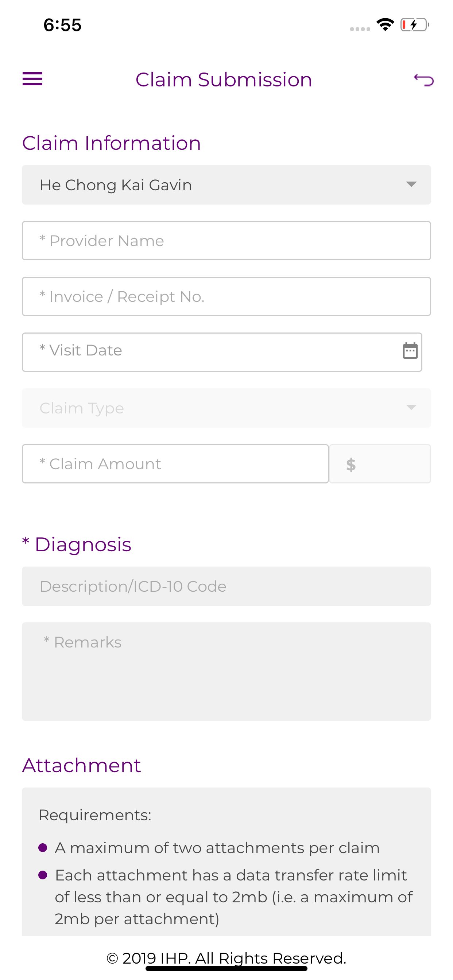Tap the cellular signal dots indicator
The image size is (453, 980).
360,29
